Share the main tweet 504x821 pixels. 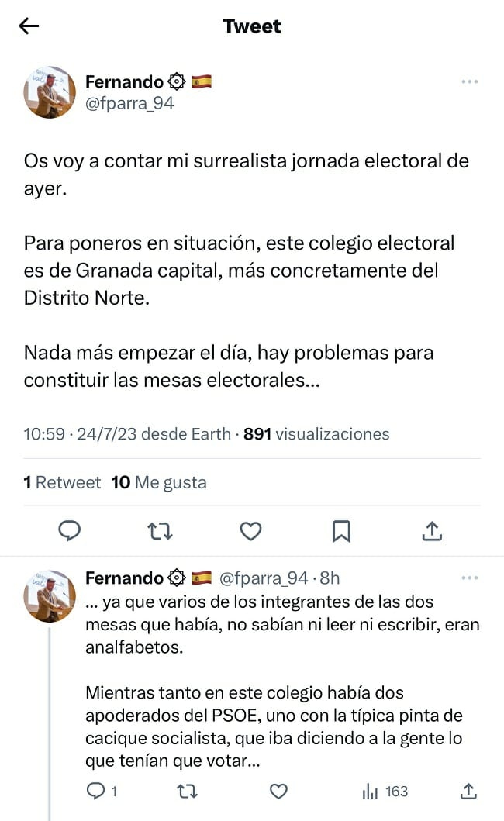tap(432, 530)
